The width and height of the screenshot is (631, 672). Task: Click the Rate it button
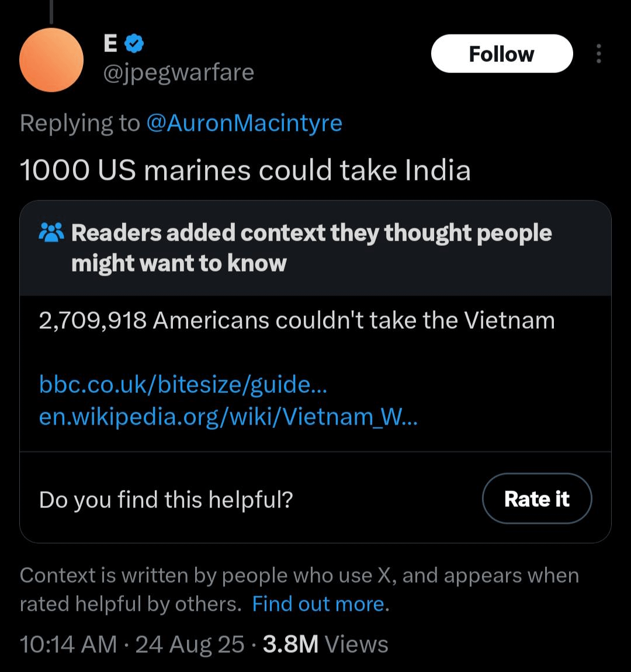pyautogui.click(x=537, y=499)
